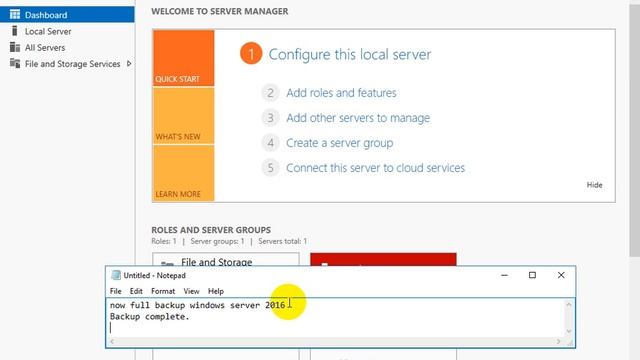Click text 'now full backup windows server 2016'
This screenshot has height=360, width=640.
[198, 305]
